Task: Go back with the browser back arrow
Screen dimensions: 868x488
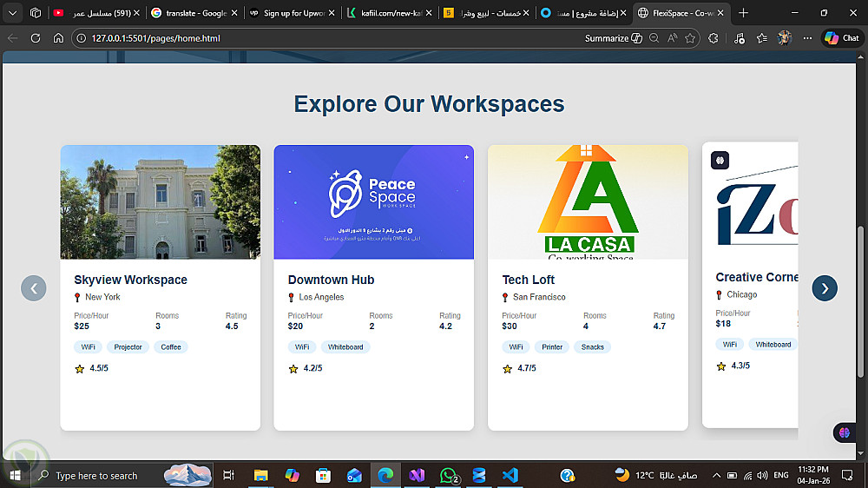Action: pyautogui.click(x=13, y=38)
